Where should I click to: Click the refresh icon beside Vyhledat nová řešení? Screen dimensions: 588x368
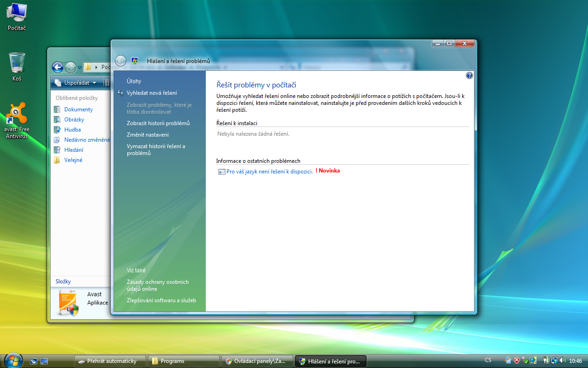(x=120, y=93)
